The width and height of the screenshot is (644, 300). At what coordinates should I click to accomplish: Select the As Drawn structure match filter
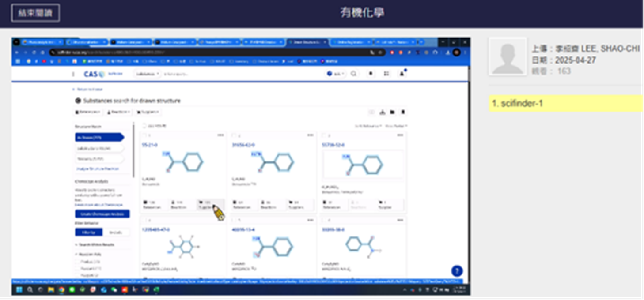point(99,138)
